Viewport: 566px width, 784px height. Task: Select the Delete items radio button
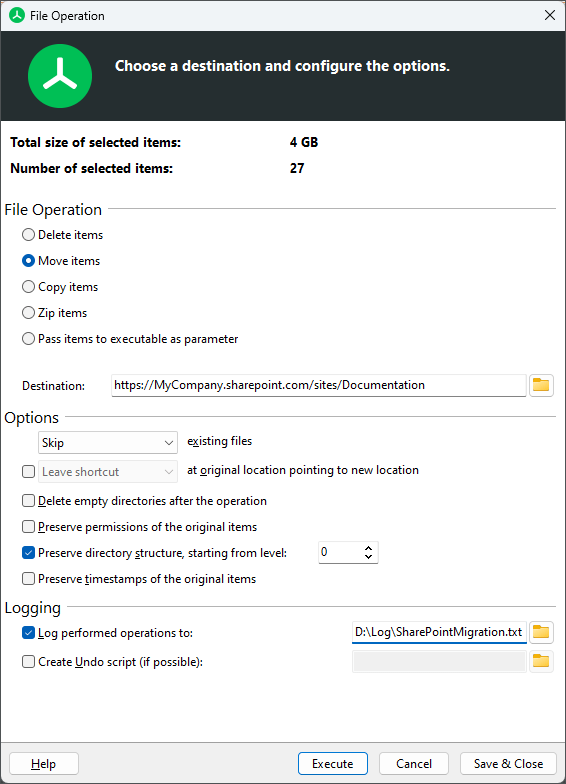[x=28, y=234]
